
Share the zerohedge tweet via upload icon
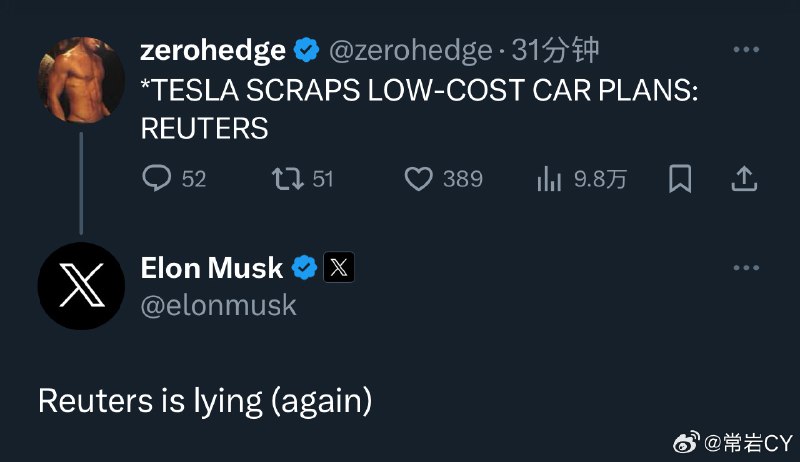(744, 179)
